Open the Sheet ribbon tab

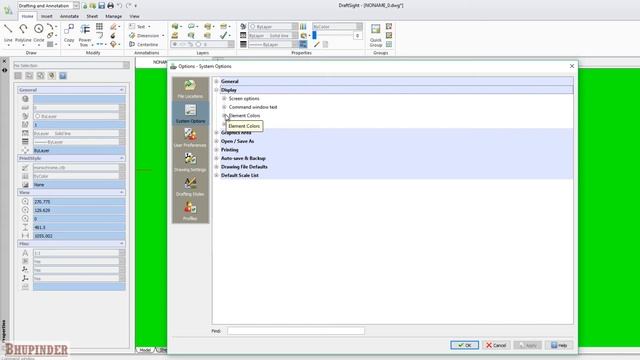click(92, 16)
